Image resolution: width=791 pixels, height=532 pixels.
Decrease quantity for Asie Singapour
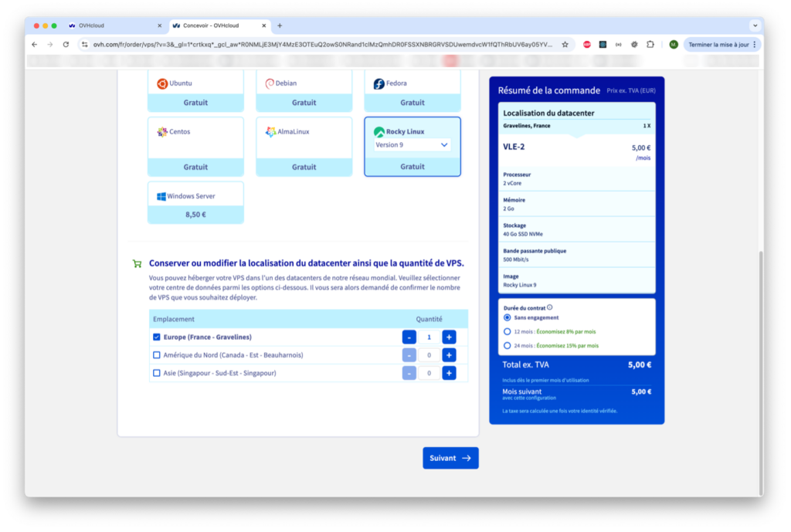click(409, 373)
